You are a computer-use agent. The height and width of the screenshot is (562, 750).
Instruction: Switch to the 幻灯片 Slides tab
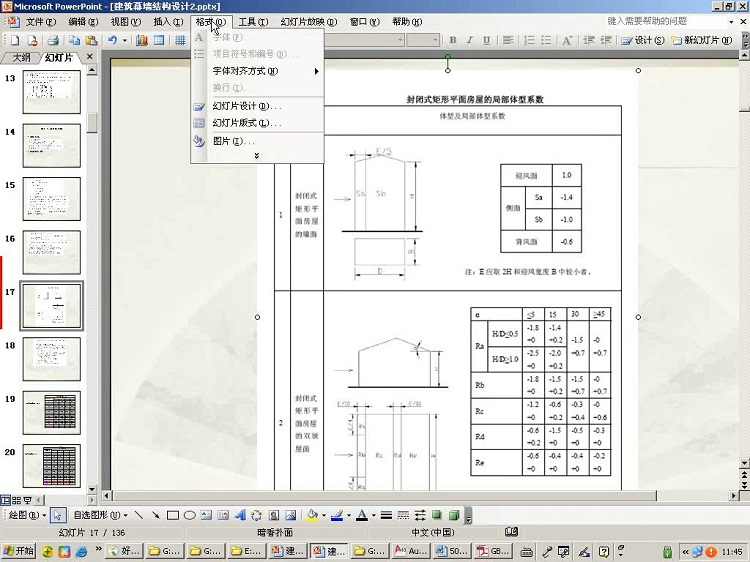[58, 57]
